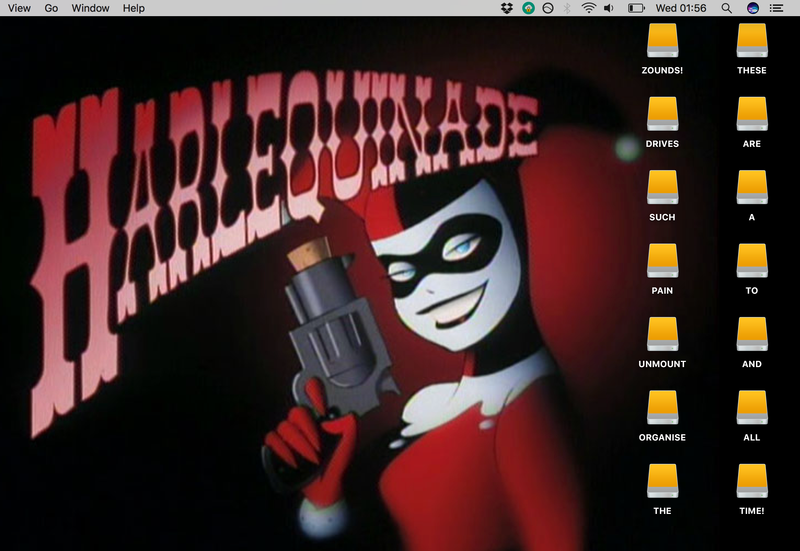This screenshot has height=551, width=800.
Task: Click the Wed 01:56 clock
Action: [x=681, y=8]
